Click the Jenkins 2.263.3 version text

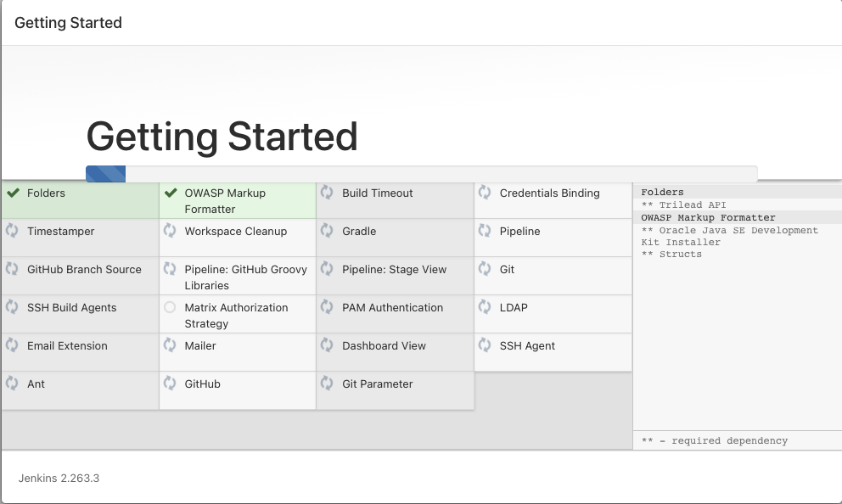click(59, 479)
